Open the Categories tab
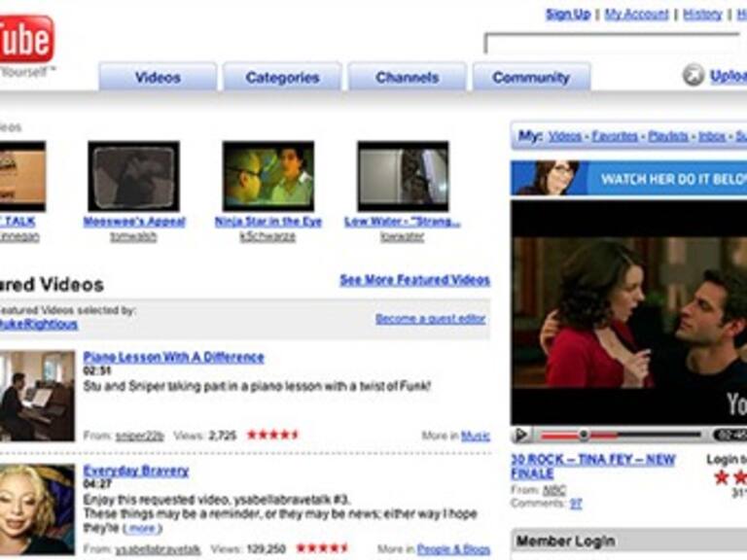The height and width of the screenshot is (560, 747). pyautogui.click(x=282, y=77)
